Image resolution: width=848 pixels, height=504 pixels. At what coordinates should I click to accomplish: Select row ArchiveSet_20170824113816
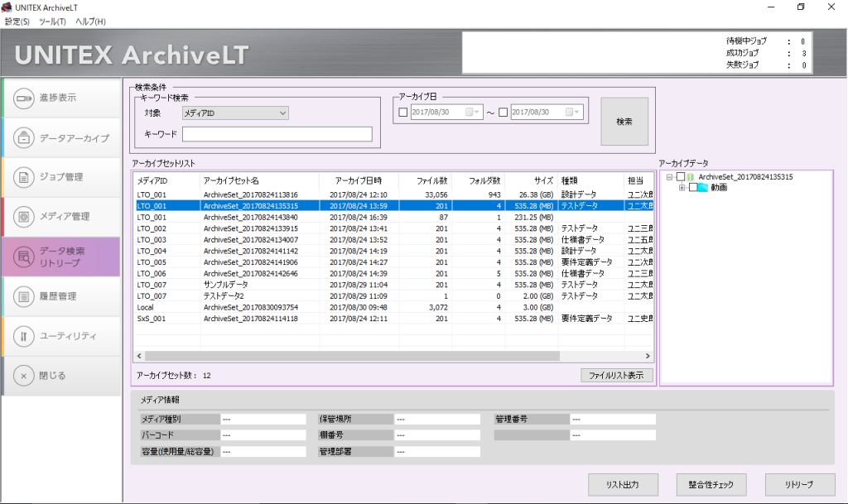pos(393,194)
